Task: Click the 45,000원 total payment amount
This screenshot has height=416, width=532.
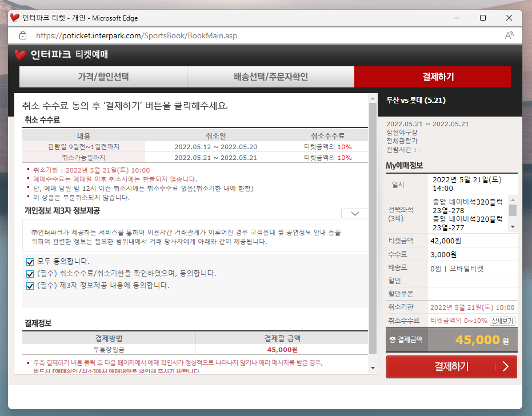Action: (x=482, y=339)
